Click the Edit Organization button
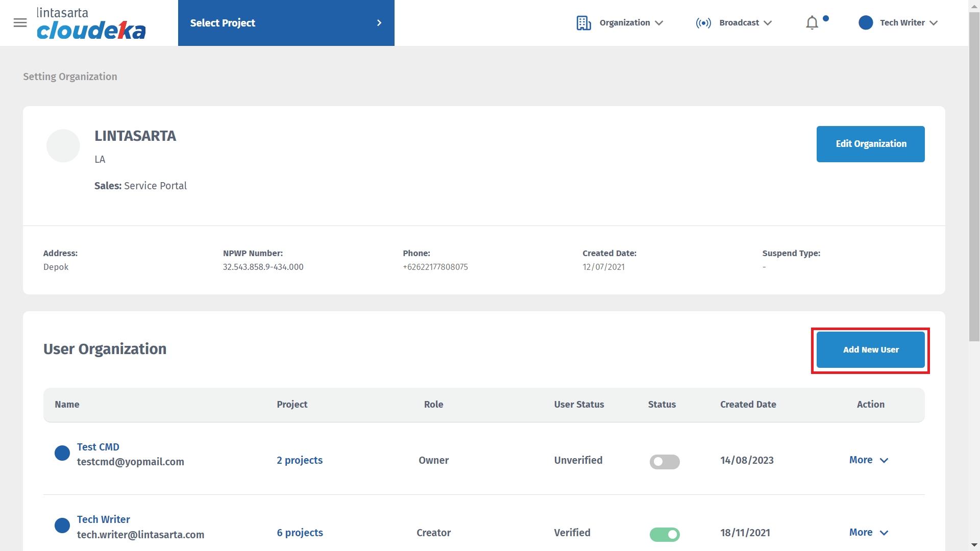980x551 pixels. [870, 144]
